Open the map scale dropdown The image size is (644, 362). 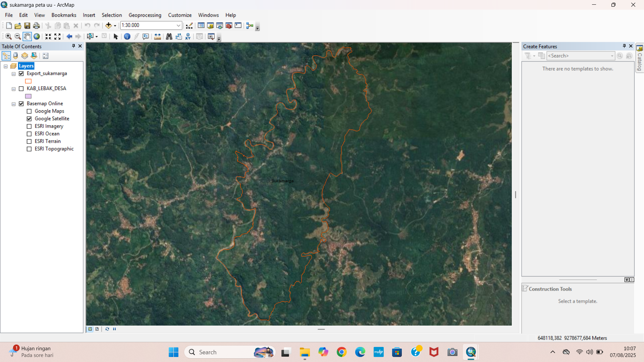178,25
